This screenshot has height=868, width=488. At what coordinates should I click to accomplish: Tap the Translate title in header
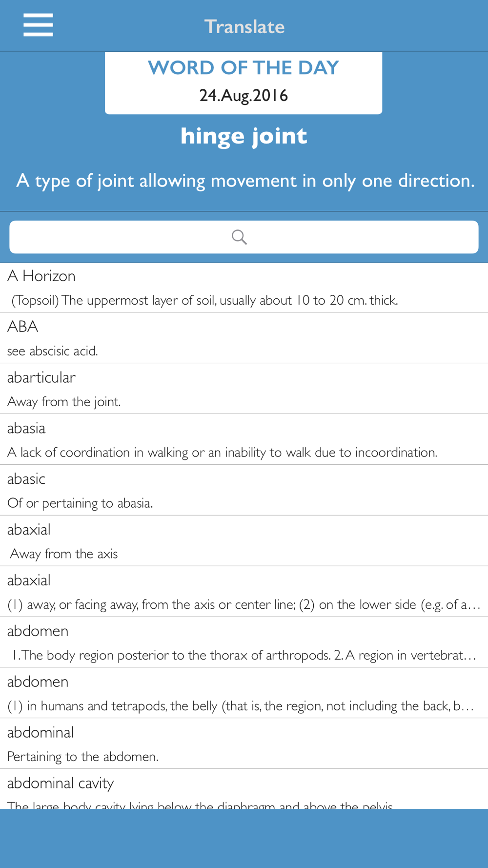(244, 26)
